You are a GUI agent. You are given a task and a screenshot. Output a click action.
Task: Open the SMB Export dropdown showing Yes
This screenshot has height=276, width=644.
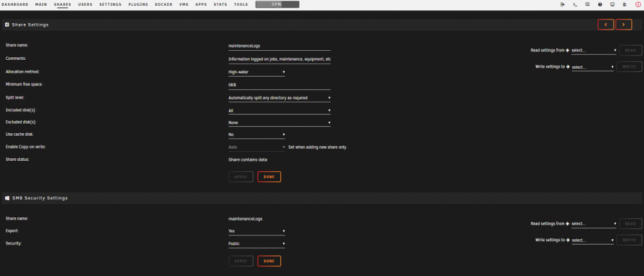pyautogui.click(x=257, y=231)
